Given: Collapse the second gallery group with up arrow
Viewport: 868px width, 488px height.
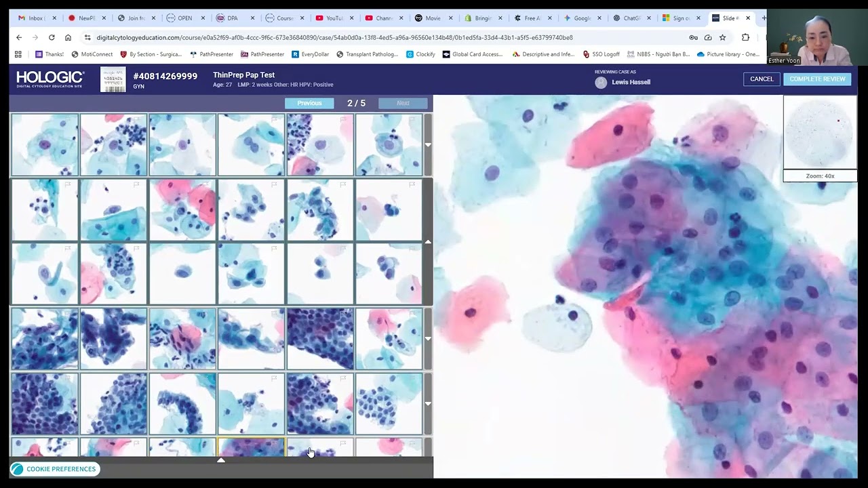Looking at the screenshot, I should 428,242.
